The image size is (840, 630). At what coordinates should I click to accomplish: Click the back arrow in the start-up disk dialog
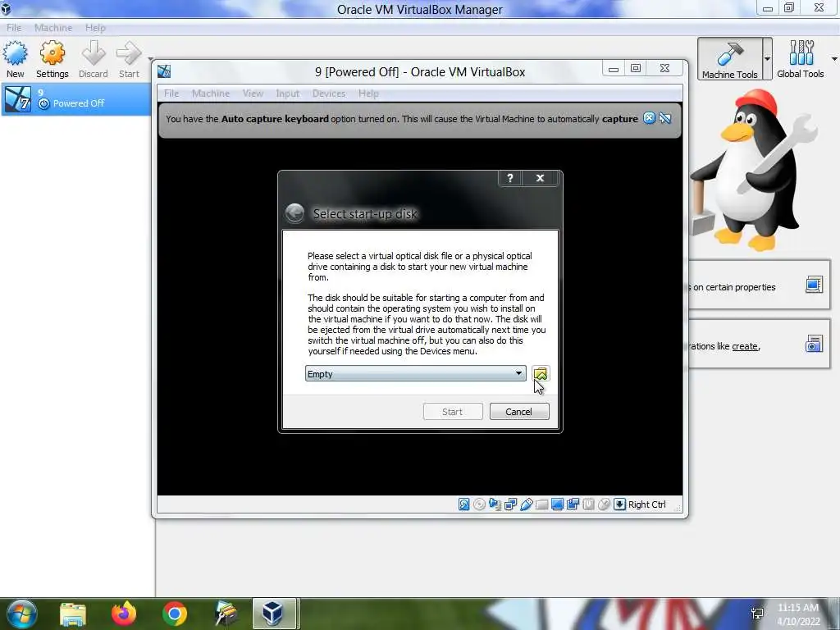[x=294, y=213]
